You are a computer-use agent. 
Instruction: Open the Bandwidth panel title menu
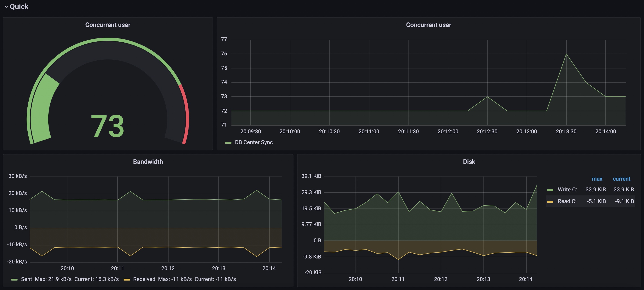pyautogui.click(x=148, y=162)
